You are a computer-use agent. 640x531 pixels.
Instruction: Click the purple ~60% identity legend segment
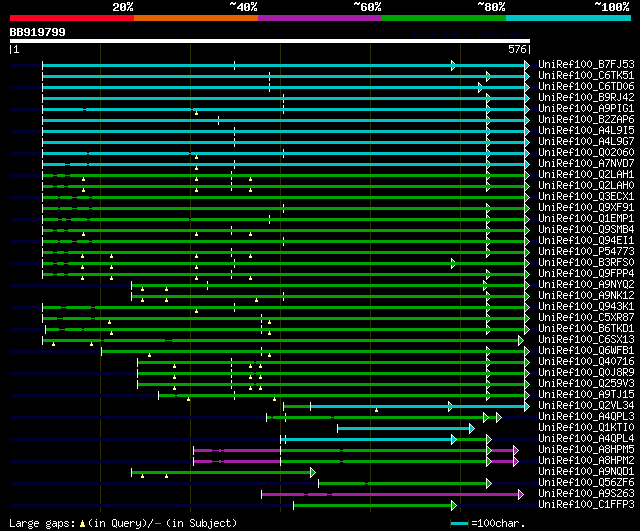pos(320,18)
